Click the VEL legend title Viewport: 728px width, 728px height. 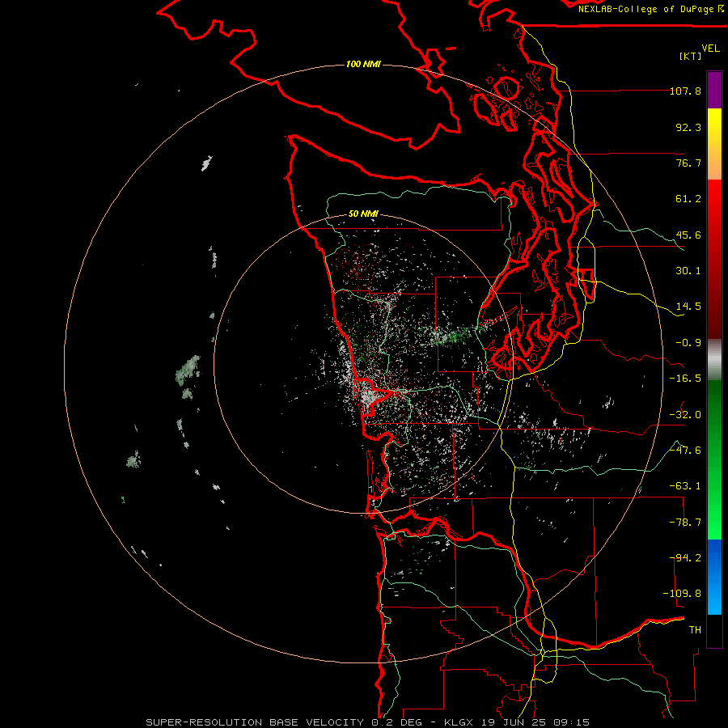click(710, 49)
